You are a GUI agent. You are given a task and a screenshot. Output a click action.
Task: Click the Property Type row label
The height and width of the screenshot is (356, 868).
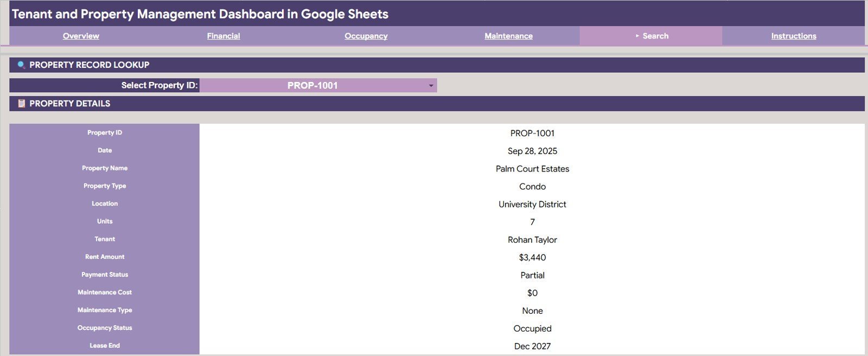[x=105, y=186]
